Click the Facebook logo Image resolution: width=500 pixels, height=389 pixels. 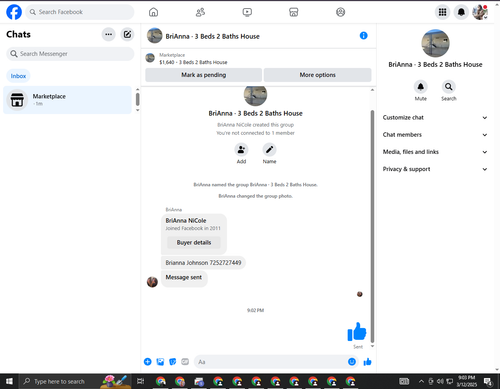(x=14, y=12)
